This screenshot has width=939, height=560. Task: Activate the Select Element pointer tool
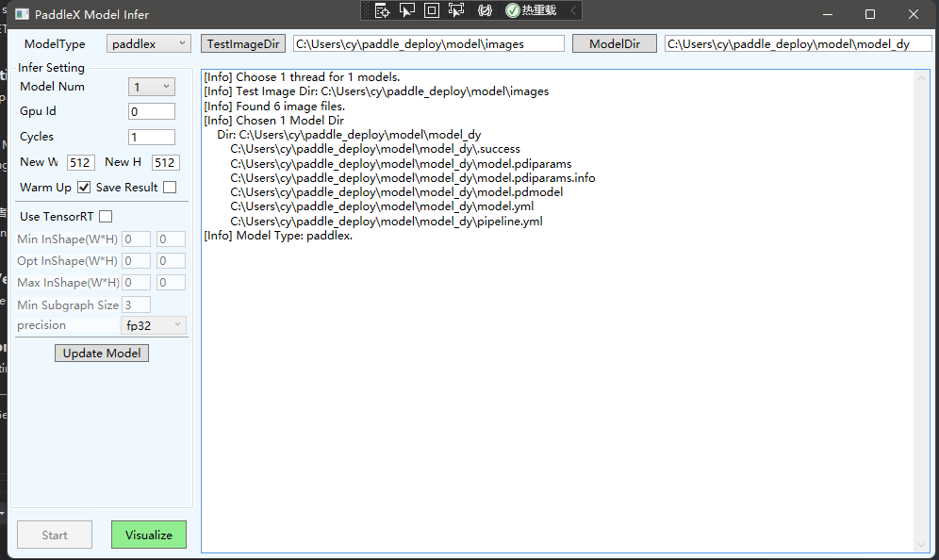[x=407, y=10]
